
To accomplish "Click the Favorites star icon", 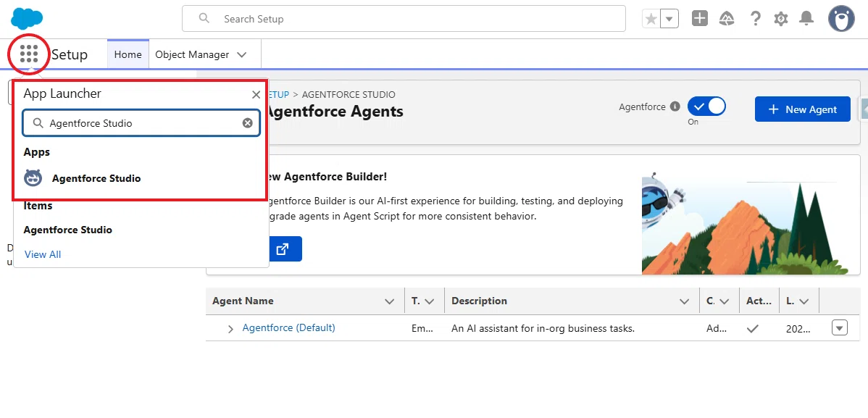I will [651, 19].
